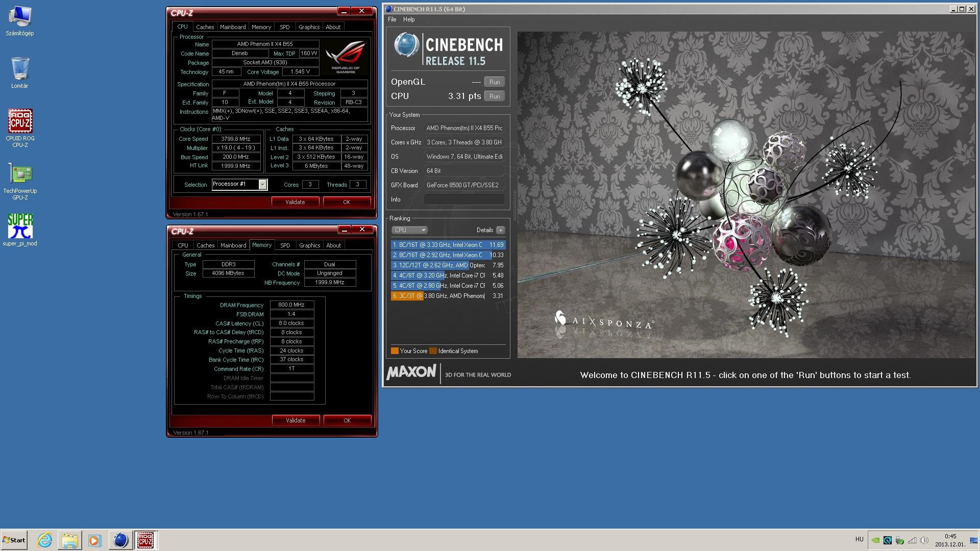Click the Core Speed value 3799.8 MHz
The image size is (980, 551).
(236, 139)
